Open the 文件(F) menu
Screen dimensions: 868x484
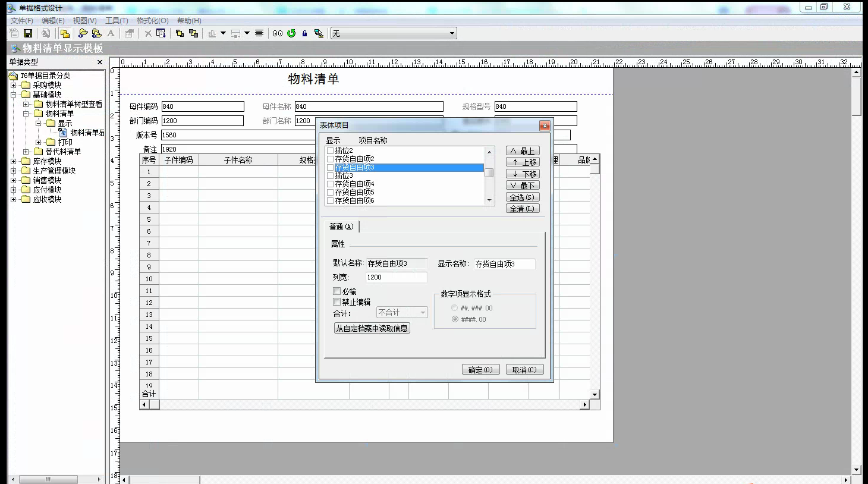tap(22, 20)
